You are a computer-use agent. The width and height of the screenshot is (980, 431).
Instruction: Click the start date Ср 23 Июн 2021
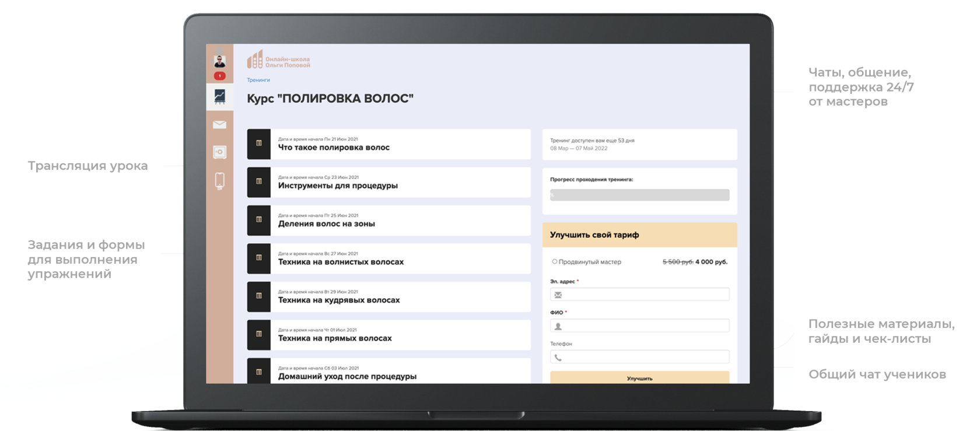[341, 177]
